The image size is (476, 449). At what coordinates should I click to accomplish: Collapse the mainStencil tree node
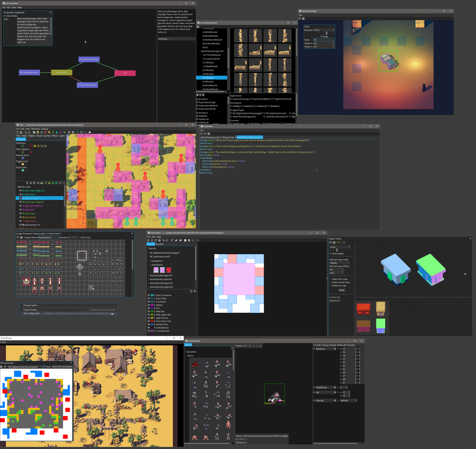coord(150,265)
